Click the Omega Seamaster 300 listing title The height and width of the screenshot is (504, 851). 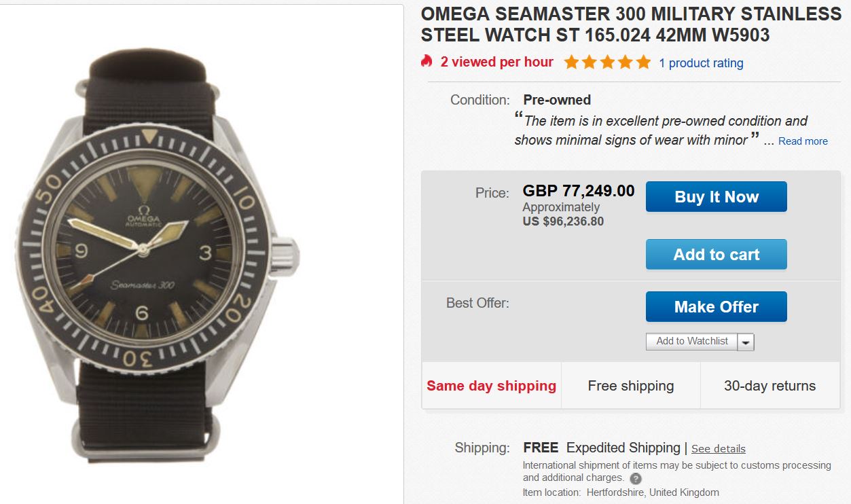(630, 24)
